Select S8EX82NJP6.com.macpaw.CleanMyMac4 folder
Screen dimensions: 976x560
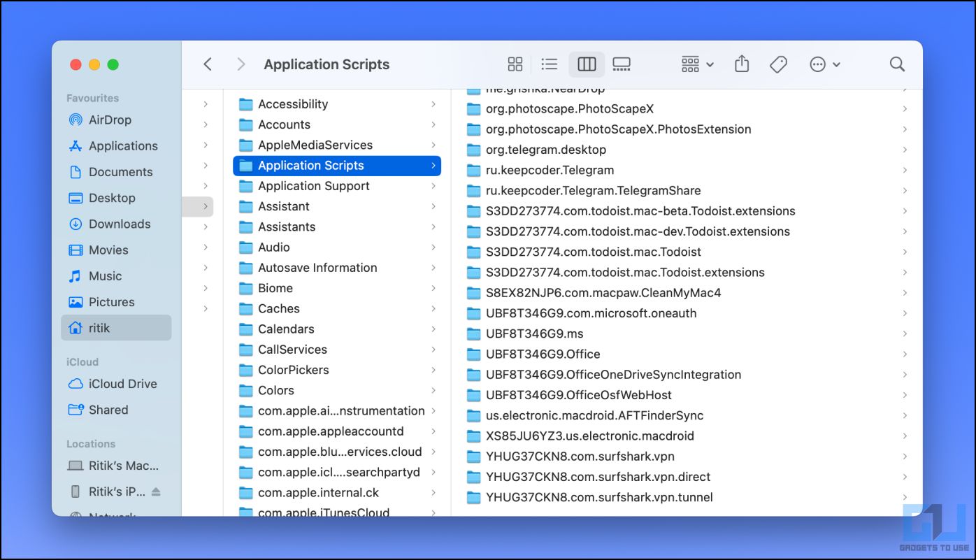[687, 293]
